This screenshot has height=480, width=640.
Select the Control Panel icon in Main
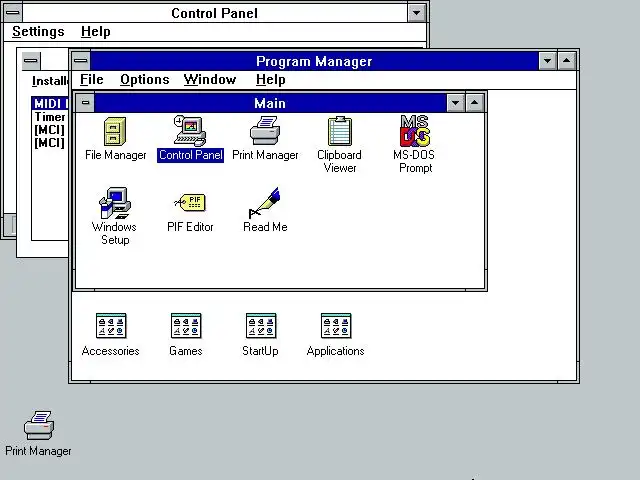(x=190, y=138)
